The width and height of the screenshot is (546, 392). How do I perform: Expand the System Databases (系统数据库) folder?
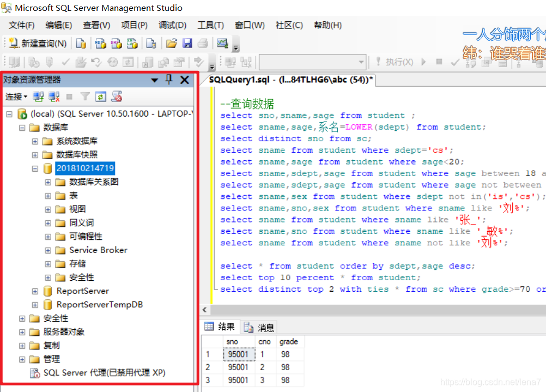35,141
